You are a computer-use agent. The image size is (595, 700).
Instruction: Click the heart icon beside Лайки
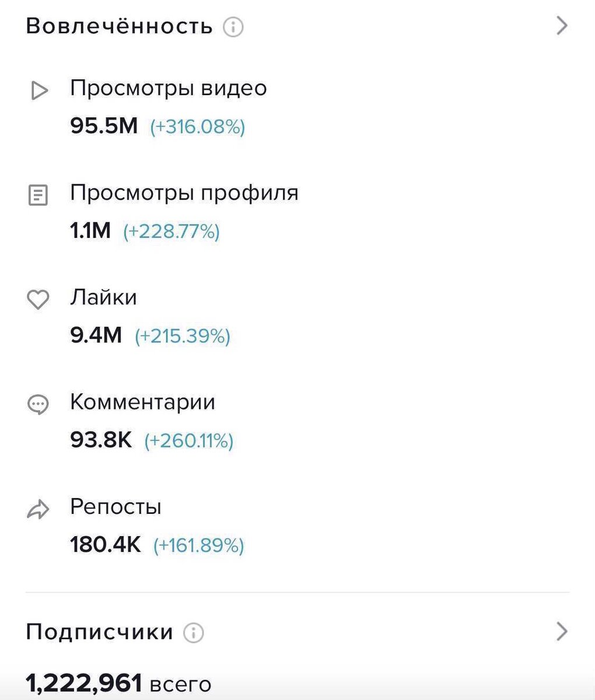point(38,300)
